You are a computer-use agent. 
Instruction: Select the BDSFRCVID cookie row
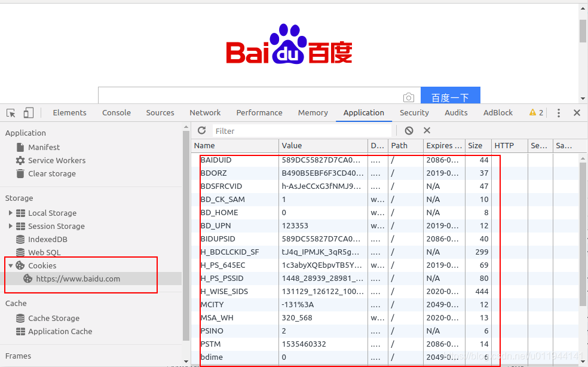point(385,186)
